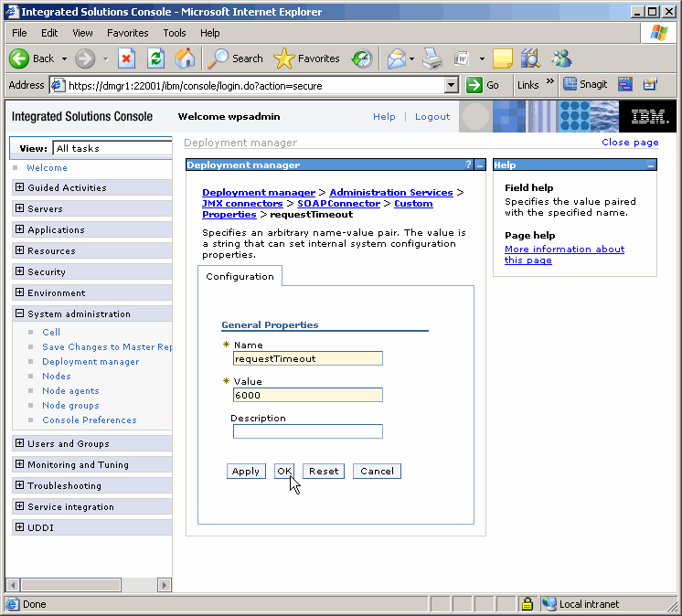Viewport: 682px width, 616px height.
Task: Click the Refresh page toolbar icon
Action: [x=155, y=58]
